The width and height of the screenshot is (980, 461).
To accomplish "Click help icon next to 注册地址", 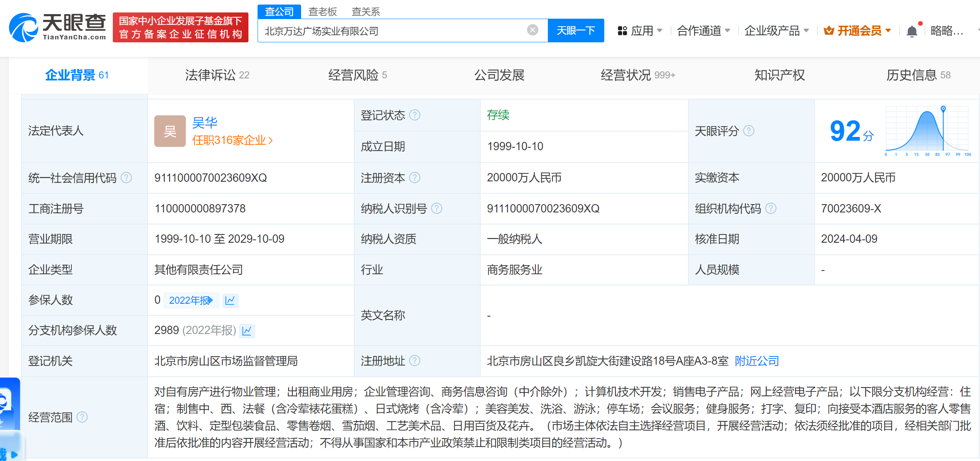I will [x=415, y=361].
